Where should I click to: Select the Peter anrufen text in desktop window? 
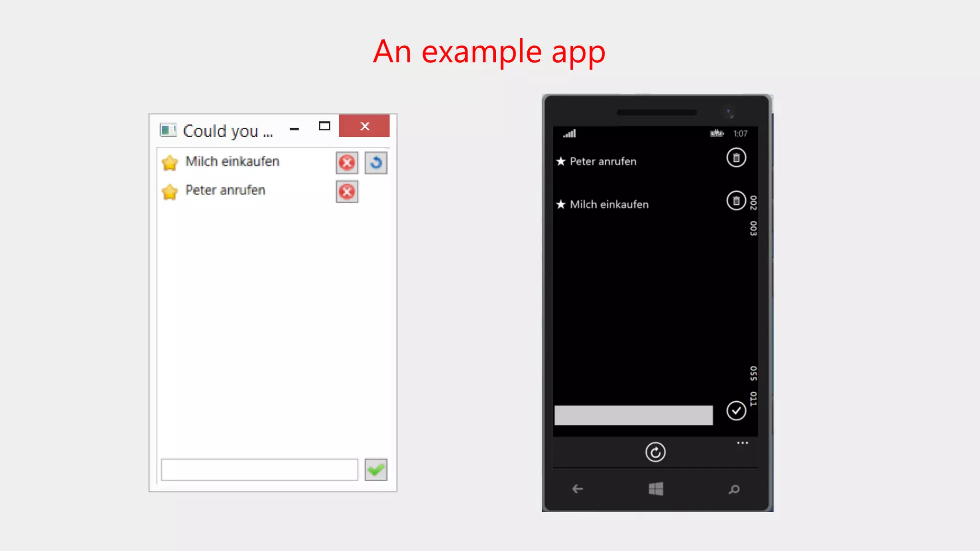coord(225,190)
